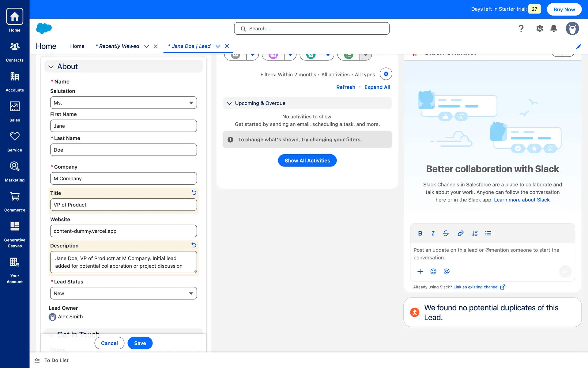Toggle bulleted list in Slack editor
The width and height of the screenshot is (588, 368).
[488, 233]
